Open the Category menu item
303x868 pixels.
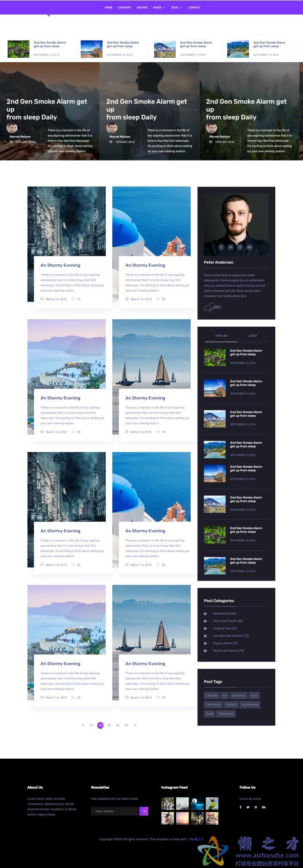(124, 7)
